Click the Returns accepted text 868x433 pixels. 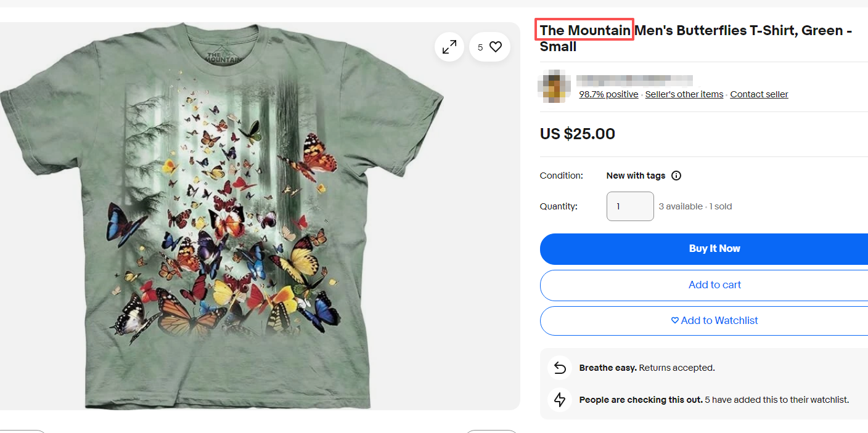tap(676, 368)
